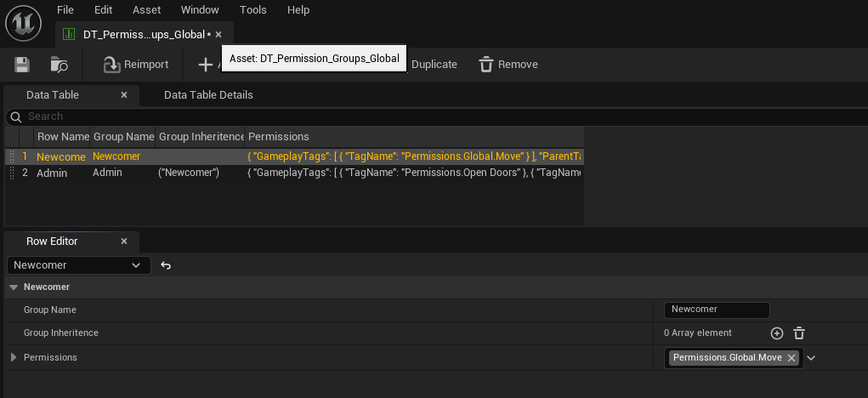
Task: Click the Reimport toolbar button
Action: pos(135,65)
